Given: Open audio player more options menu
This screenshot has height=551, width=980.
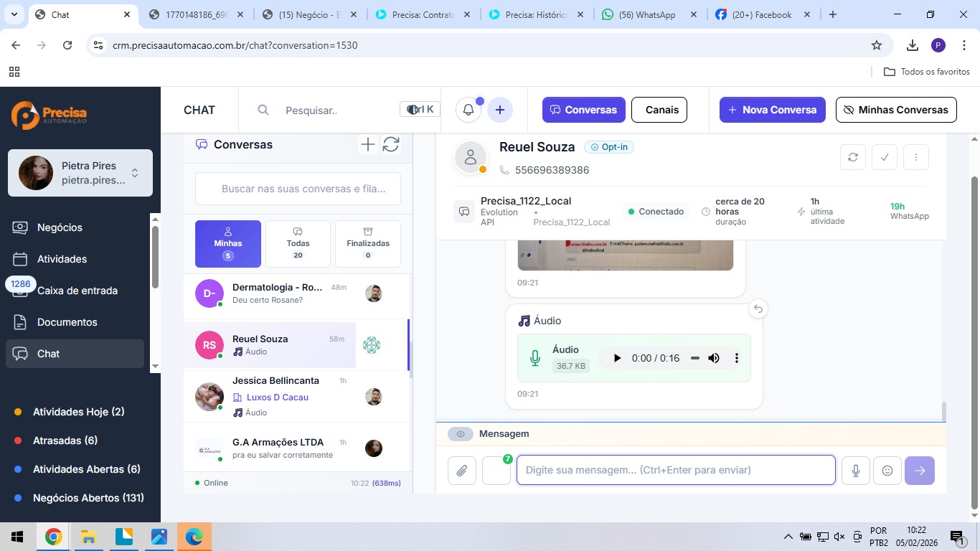Looking at the screenshot, I should 736,358.
